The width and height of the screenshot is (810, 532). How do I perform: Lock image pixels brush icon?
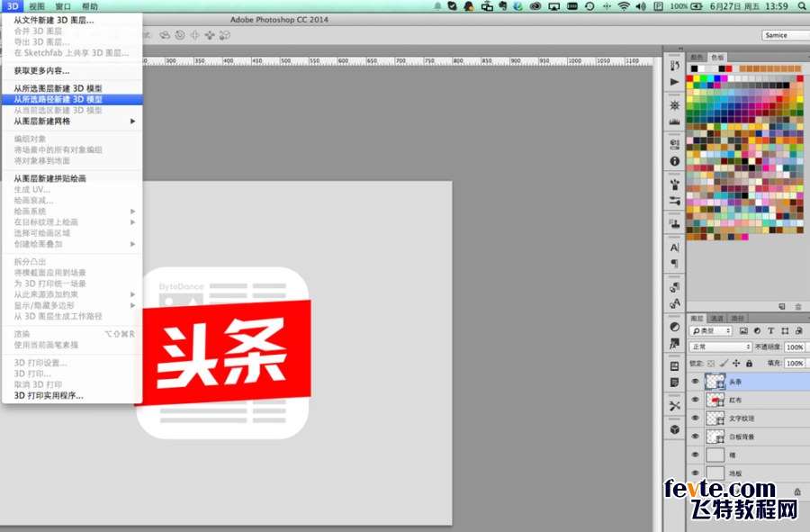[x=724, y=364]
